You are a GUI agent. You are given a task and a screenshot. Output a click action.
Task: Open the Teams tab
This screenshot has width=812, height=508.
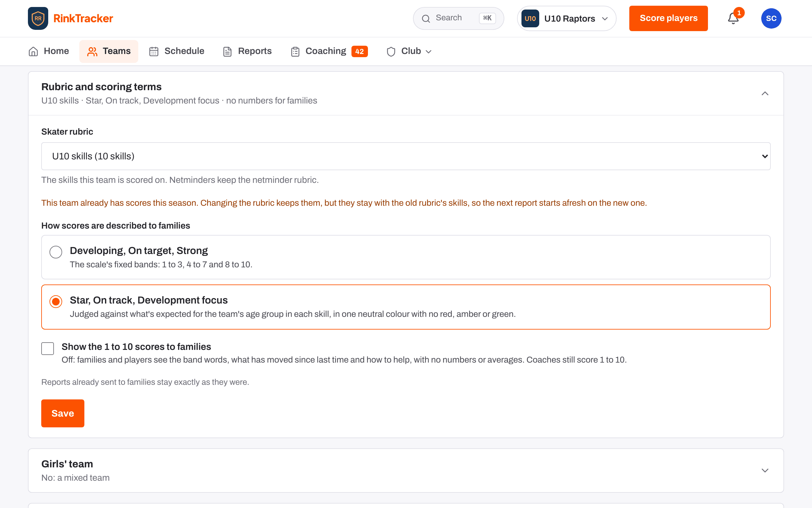pyautogui.click(x=109, y=51)
